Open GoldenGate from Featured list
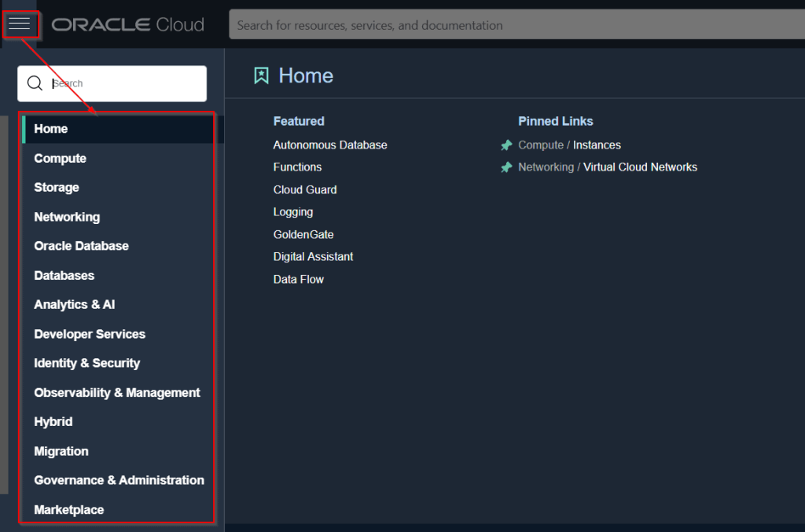 tap(303, 234)
